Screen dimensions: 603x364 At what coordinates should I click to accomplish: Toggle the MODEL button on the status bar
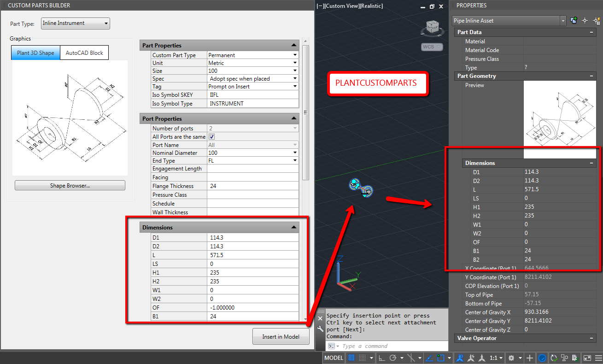click(333, 358)
